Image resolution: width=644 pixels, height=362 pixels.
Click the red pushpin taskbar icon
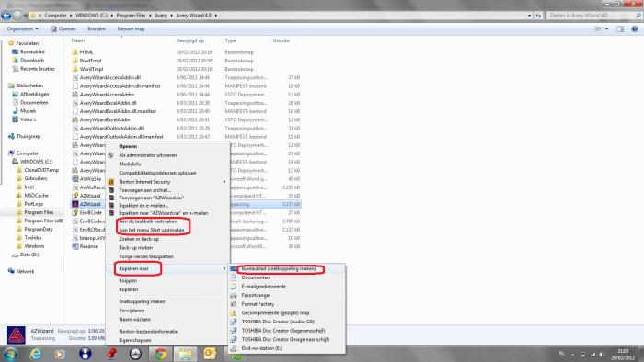(111, 354)
